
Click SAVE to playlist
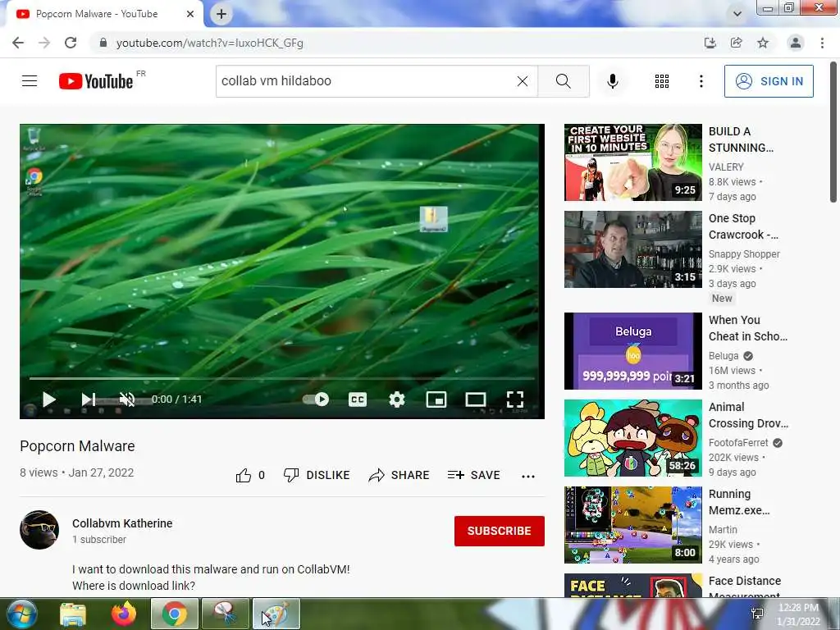473,475
